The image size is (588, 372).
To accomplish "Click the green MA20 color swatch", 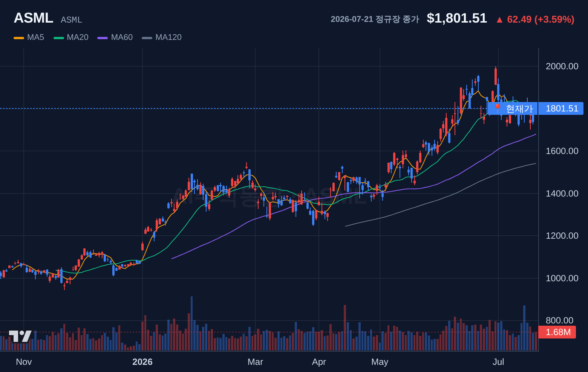I will coord(59,38).
